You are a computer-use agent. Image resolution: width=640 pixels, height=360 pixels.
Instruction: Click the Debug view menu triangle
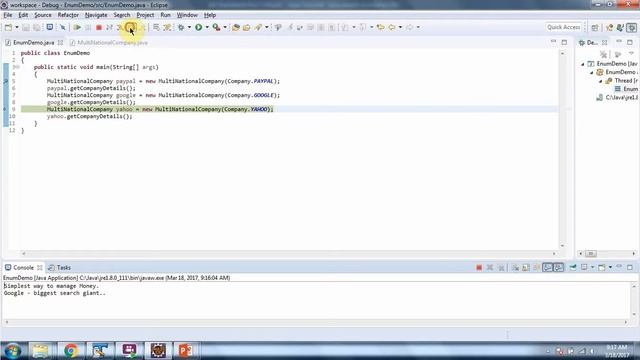[x=631, y=54]
